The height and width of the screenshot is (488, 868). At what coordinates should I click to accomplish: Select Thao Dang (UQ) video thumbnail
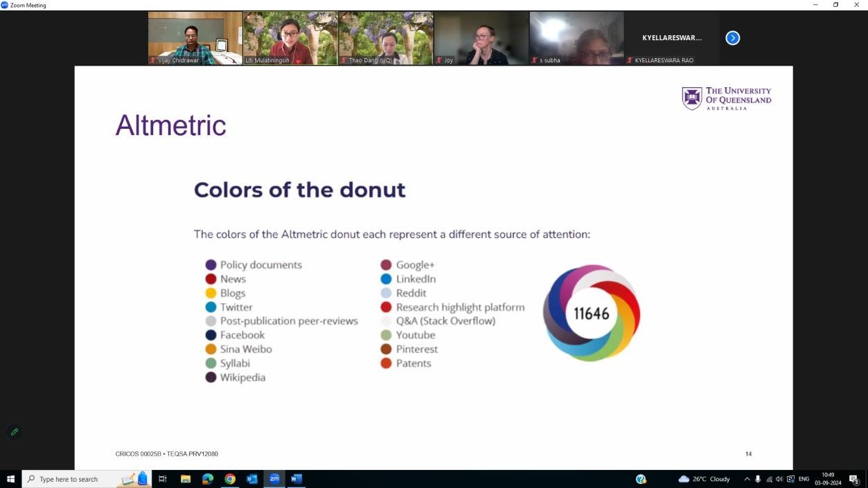click(386, 38)
